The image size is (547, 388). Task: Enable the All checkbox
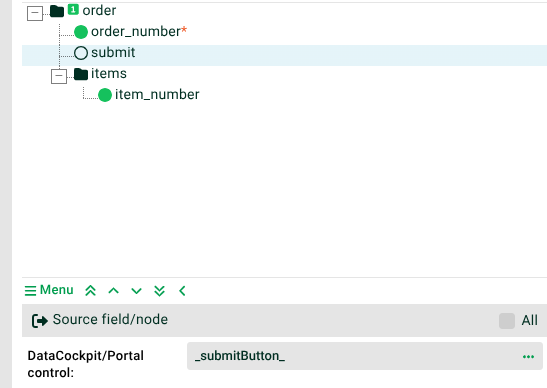pos(507,321)
